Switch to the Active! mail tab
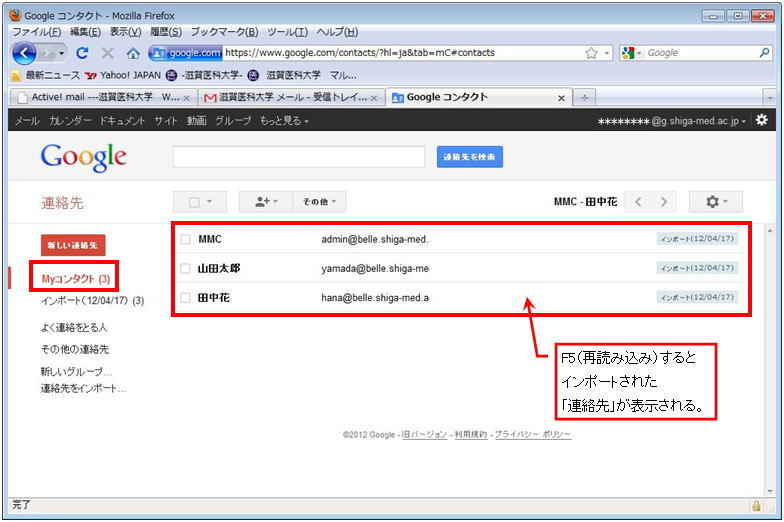 102,98
